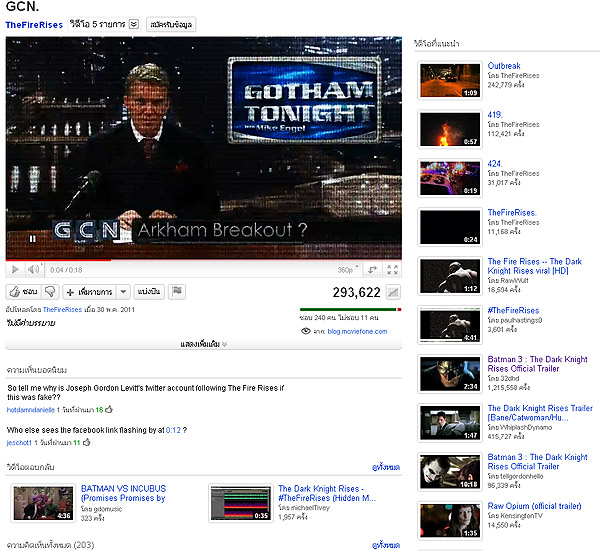Like the video with thumbs-up button
The image size is (600, 551).
tap(23, 292)
